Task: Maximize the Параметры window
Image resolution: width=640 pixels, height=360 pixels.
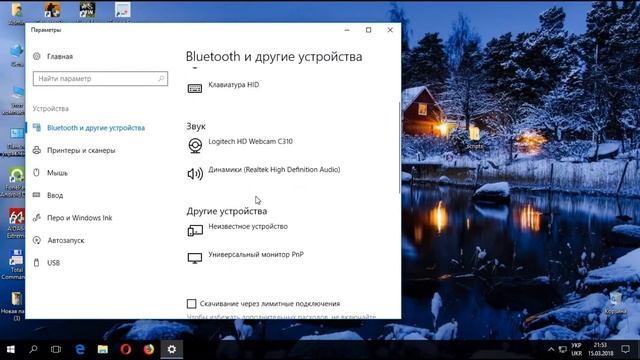Action: (369, 30)
